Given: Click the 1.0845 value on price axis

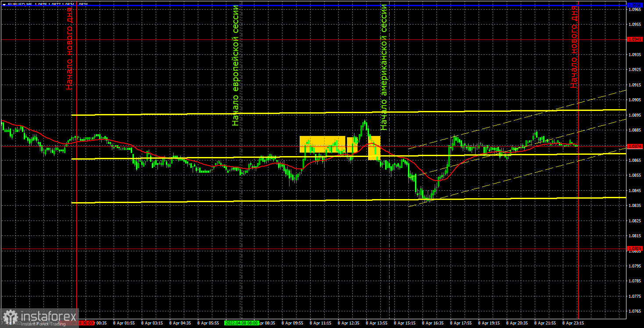Looking at the screenshot, I should 635,191.
